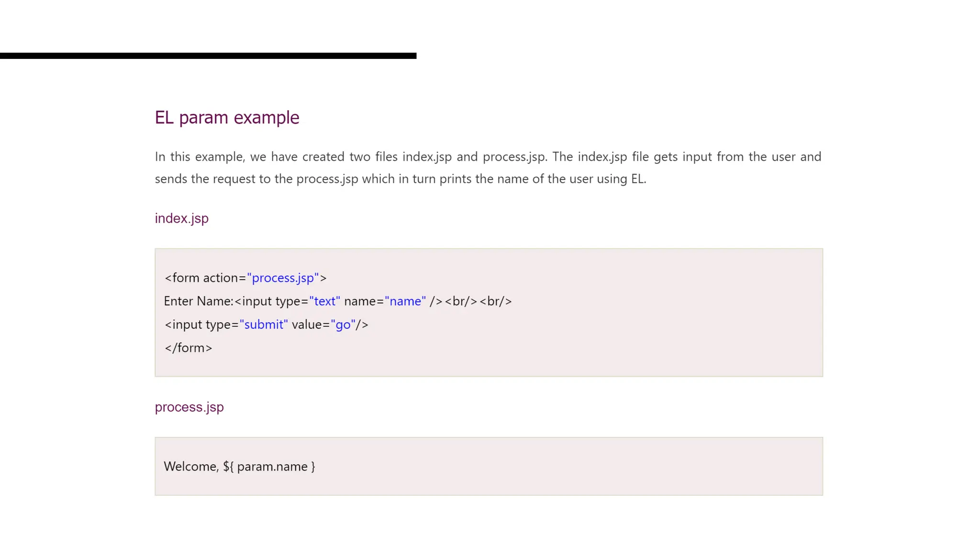Click the 'EL param example' heading
Image resolution: width=980 pixels, height=552 pixels.
(x=227, y=117)
